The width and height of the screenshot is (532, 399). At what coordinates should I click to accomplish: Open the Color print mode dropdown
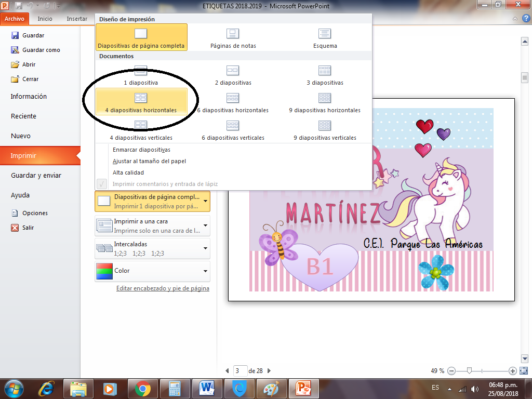tap(152, 271)
